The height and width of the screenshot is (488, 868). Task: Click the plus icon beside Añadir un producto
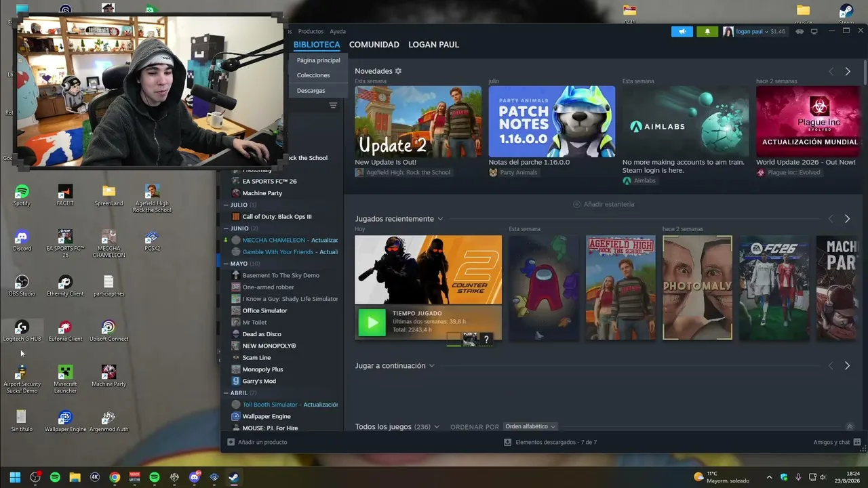point(231,442)
